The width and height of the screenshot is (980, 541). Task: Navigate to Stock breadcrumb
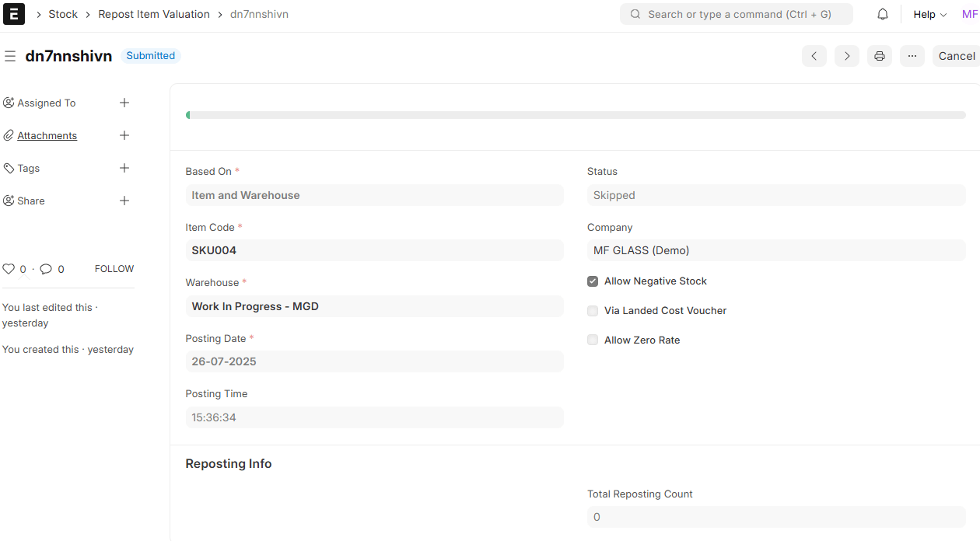click(63, 14)
